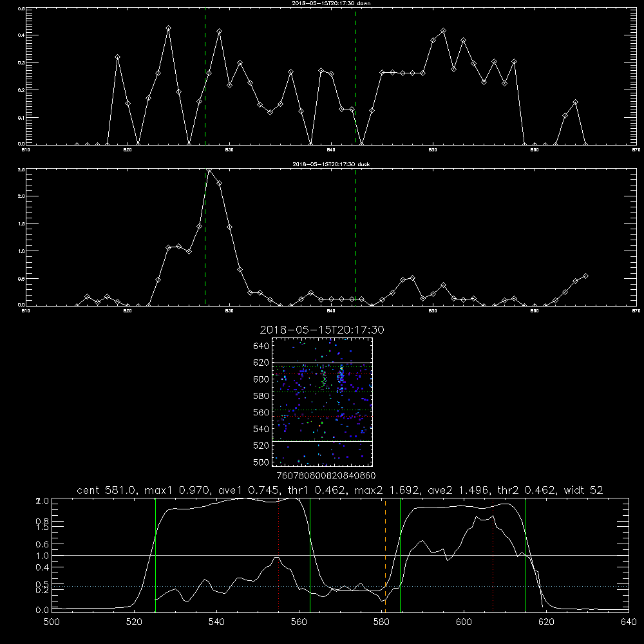644x644 pixels.
Task: Click the dawn plot diamond peak near 851
Action: tap(443, 31)
